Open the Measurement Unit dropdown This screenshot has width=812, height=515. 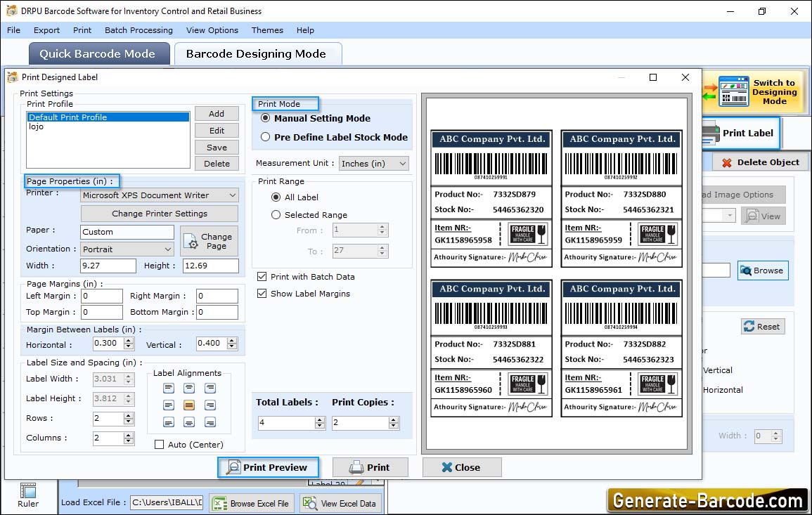tap(373, 164)
